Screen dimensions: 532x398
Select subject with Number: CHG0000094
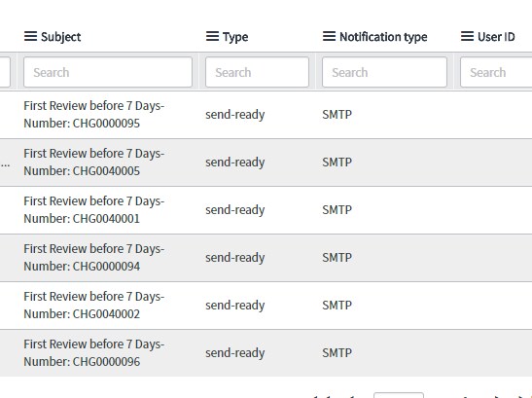click(94, 258)
